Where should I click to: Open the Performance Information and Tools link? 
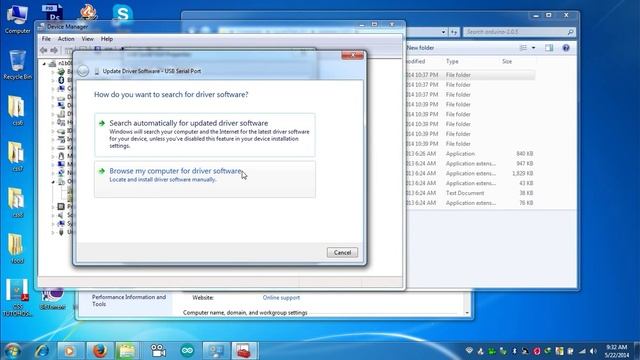click(129, 300)
